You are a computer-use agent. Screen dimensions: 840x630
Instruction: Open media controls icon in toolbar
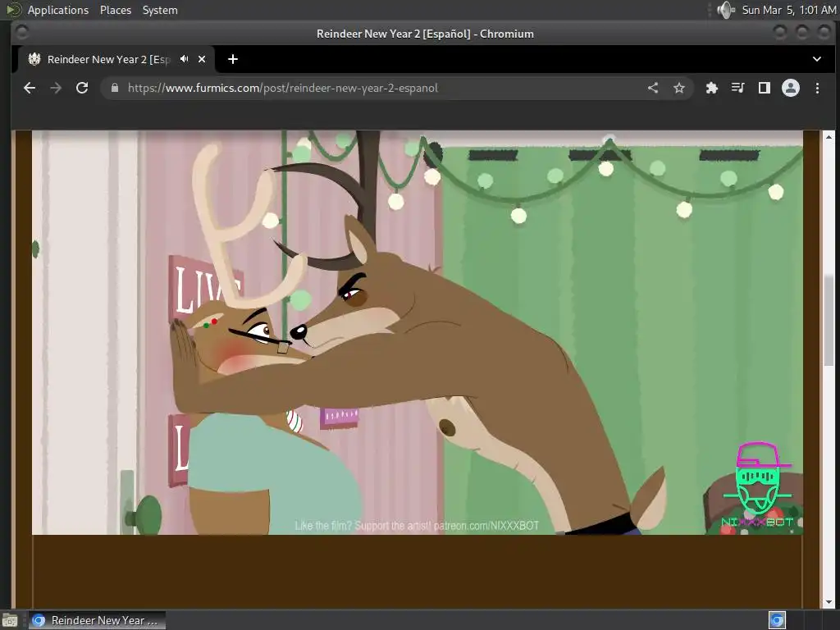point(737,88)
